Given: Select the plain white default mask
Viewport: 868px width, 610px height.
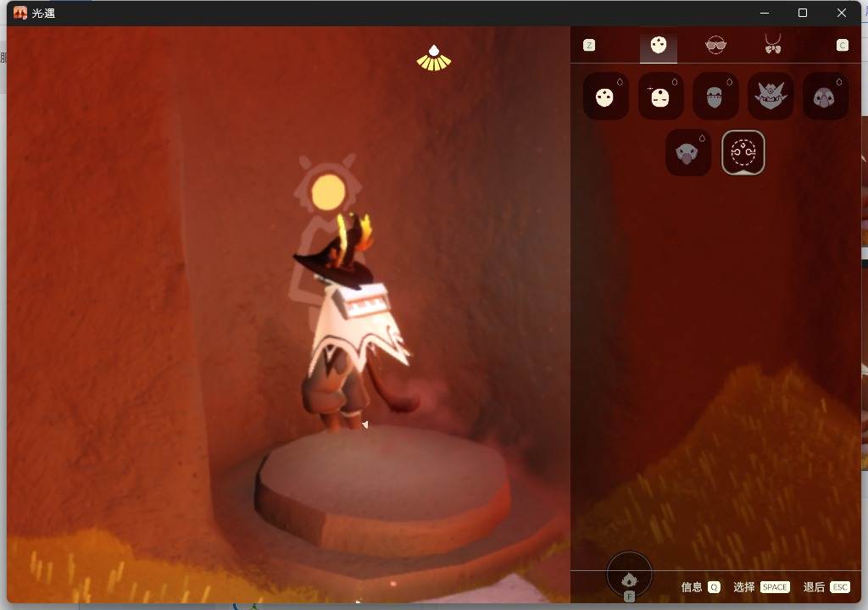Looking at the screenshot, I should point(605,97).
